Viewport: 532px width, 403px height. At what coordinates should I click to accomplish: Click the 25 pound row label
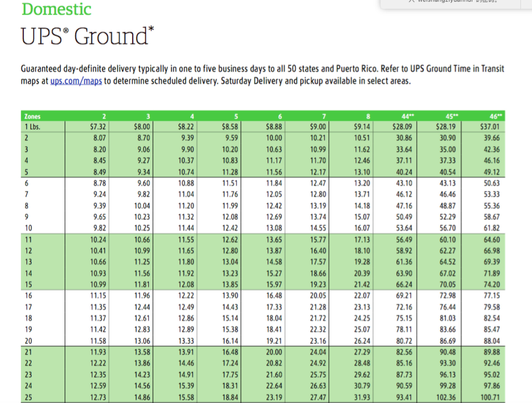(28, 397)
